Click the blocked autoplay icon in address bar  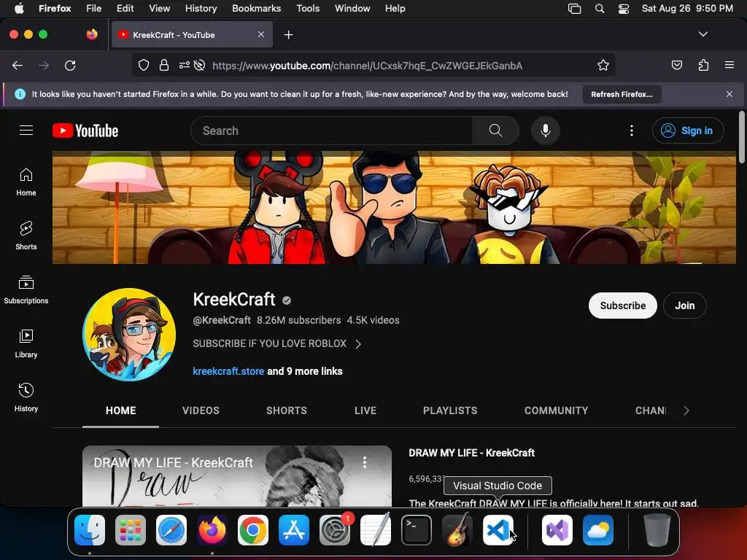point(200,66)
